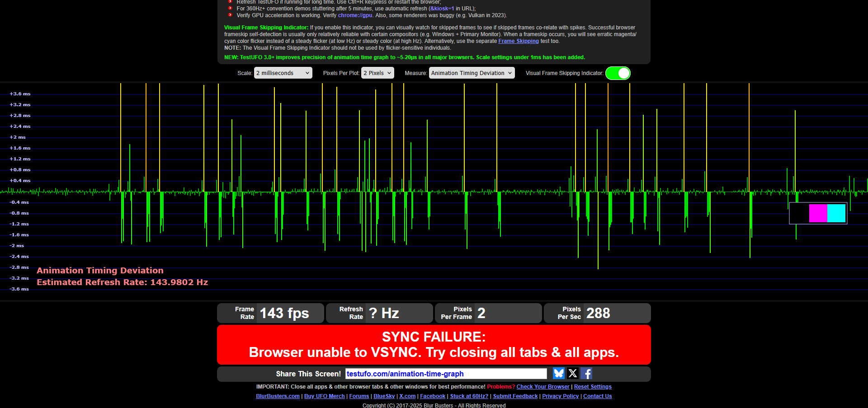Click the -2 ms axis label
Screen dimensions: 868x408
click(x=17, y=246)
